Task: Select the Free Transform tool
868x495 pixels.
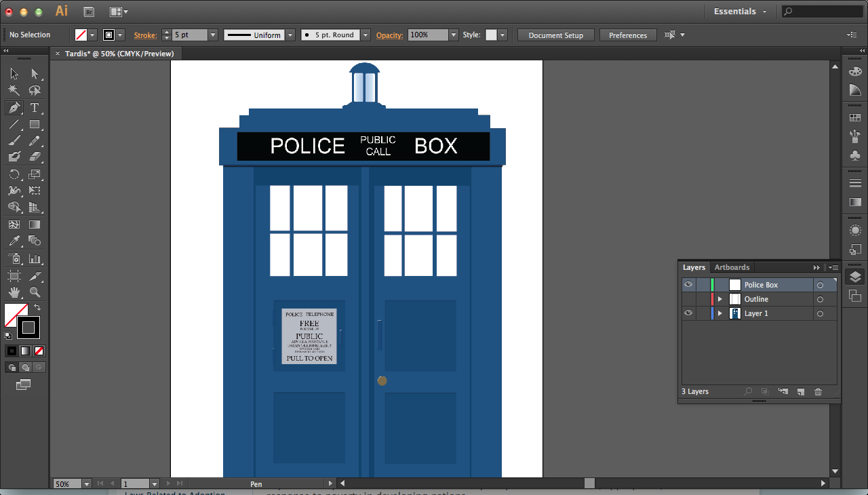Action: (35, 191)
